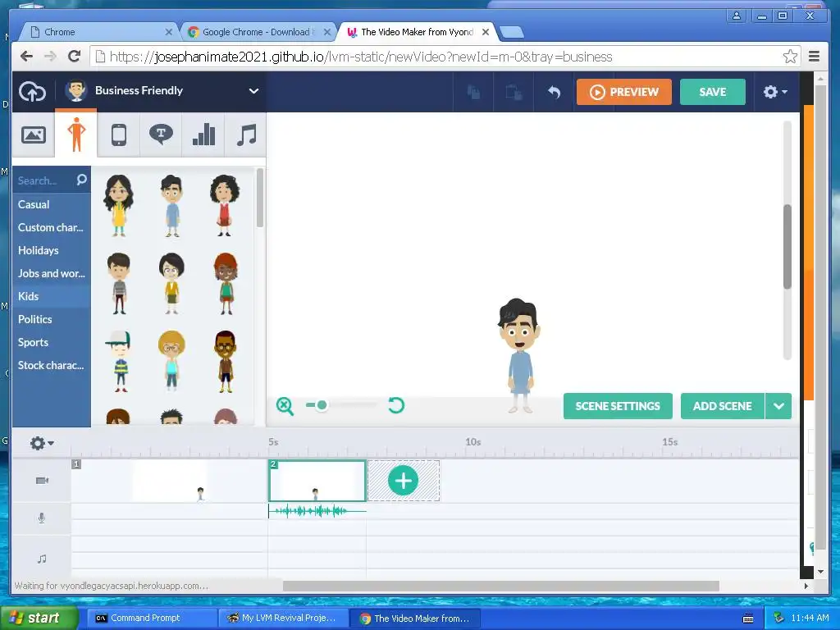840x630 pixels.
Task: Click the character Search field
Action: pos(45,180)
